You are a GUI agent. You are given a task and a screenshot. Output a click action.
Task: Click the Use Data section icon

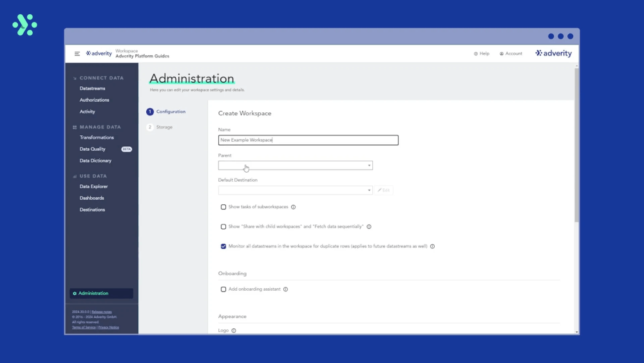(x=75, y=177)
